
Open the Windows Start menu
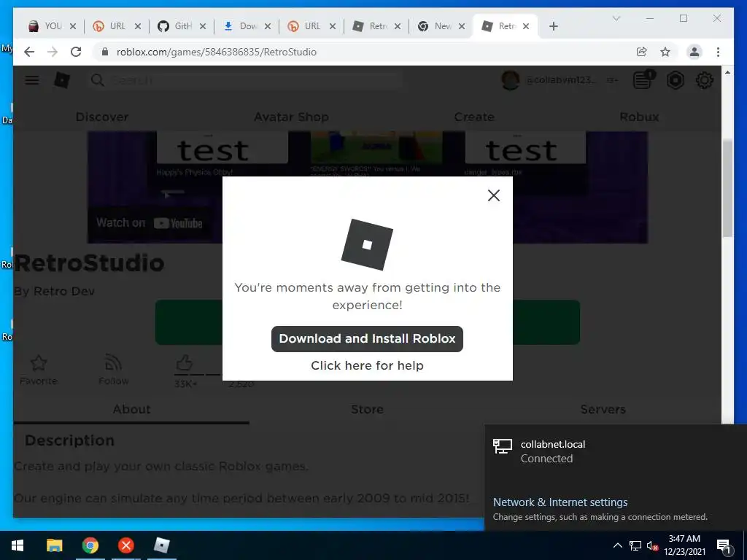pyautogui.click(x=18, y=545)
